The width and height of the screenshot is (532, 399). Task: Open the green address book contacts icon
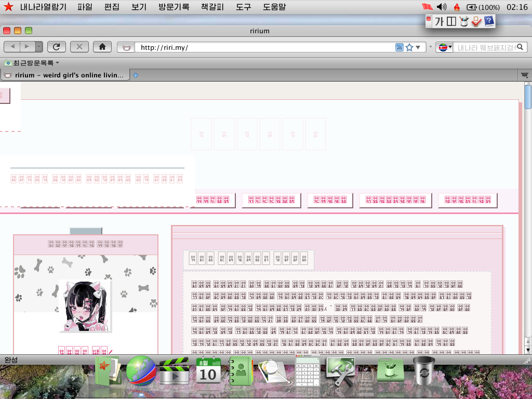[241, 371]
